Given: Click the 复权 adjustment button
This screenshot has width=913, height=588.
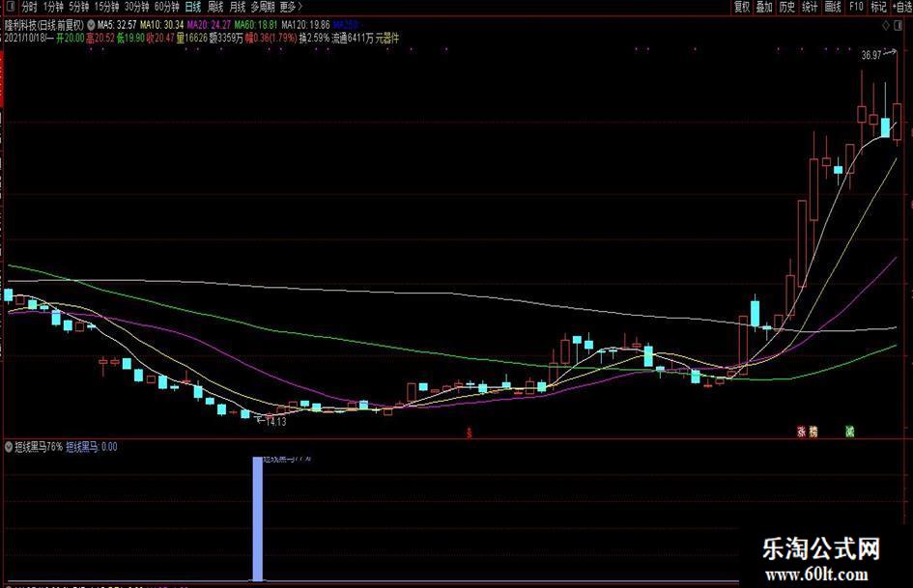Looking at the screenshot, I should point(742,7).
